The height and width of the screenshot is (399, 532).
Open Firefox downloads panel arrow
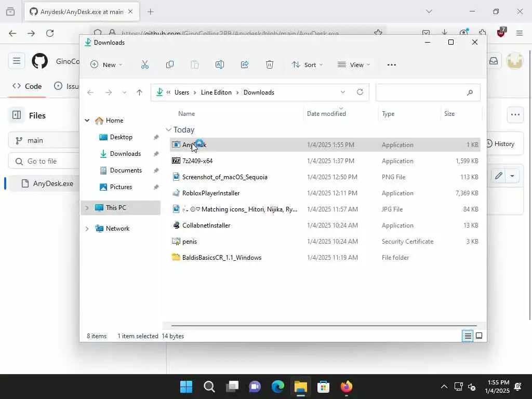pyautogui.click(x=445, y=33)
